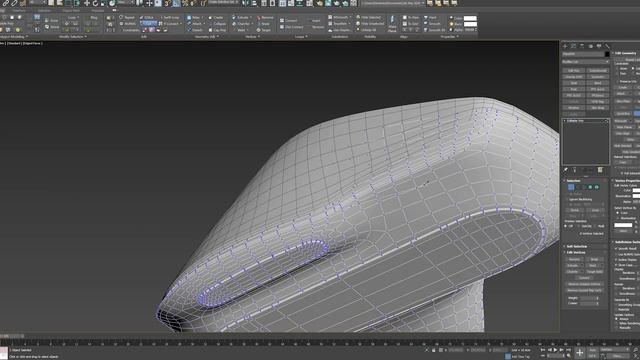Open the Hierarchy command panel tab
The image size is (640, 360).
pos(582,46)
